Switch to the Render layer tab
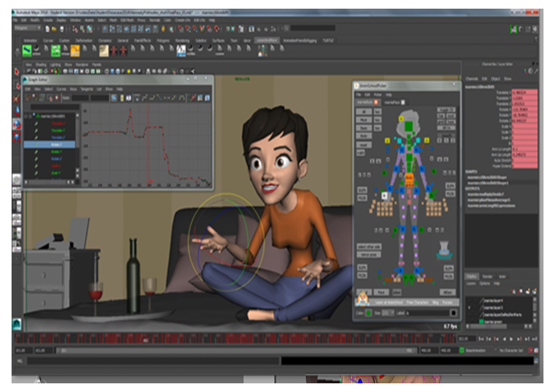This screenshot has width=555, height=392. 487,276
